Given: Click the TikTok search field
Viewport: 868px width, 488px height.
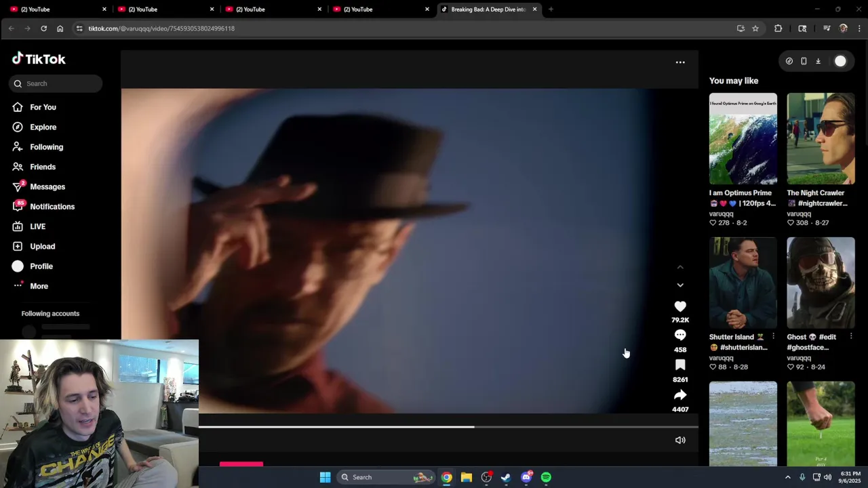Looking at the screenshot, I should pyautogui.click(x=56, y=83).
